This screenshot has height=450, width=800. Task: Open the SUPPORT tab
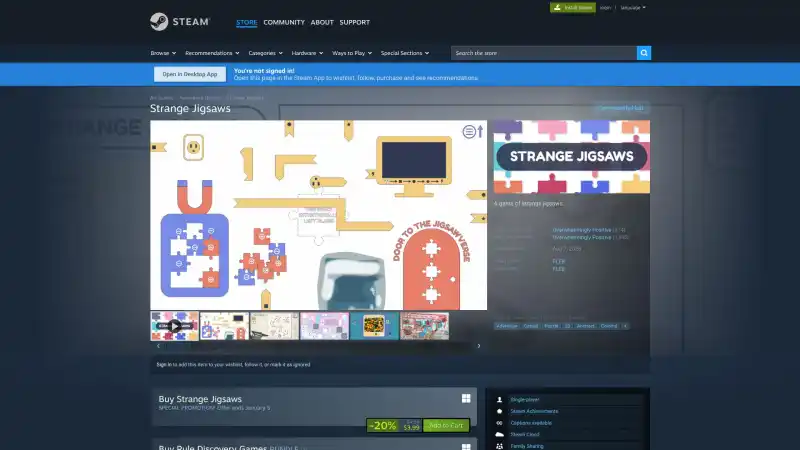pos(355,22)
